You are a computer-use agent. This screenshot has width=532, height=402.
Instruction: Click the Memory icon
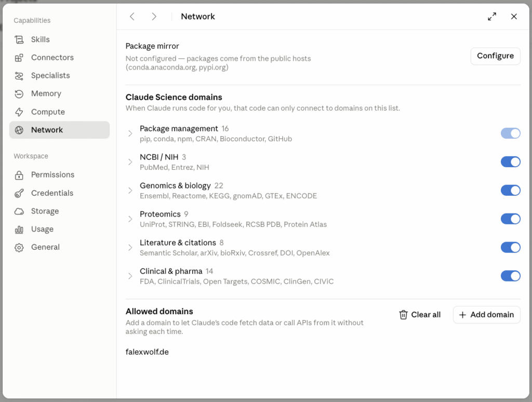pos(19,94)
